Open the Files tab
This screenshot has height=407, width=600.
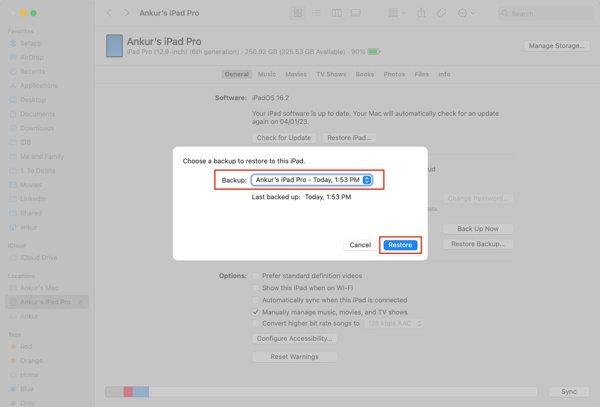pos(421,74)
